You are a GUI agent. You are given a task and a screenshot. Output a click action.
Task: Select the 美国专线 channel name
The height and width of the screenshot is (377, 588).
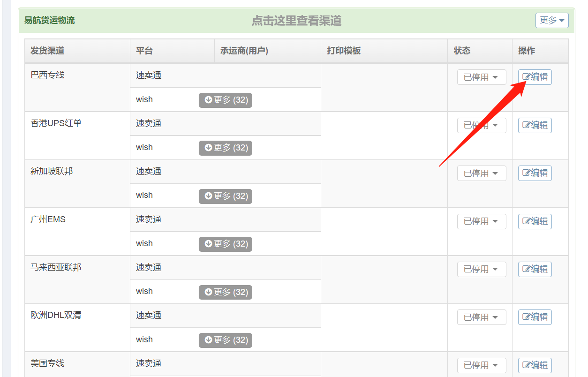(47, 363)
